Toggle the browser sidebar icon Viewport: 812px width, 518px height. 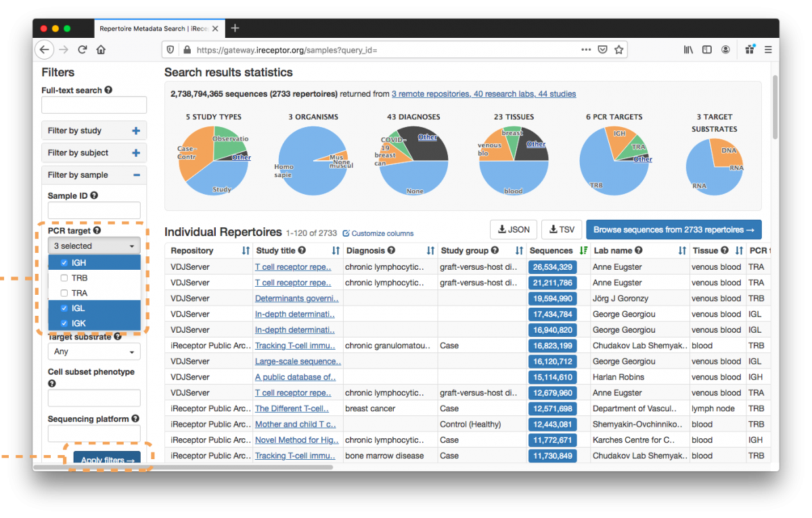pos(706,49)
